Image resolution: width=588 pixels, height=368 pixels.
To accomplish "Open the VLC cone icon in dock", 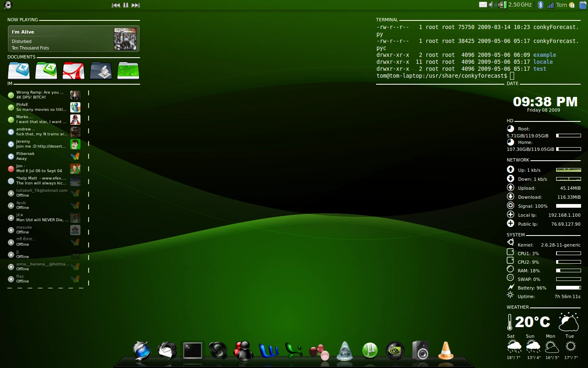I will [445, 350].
